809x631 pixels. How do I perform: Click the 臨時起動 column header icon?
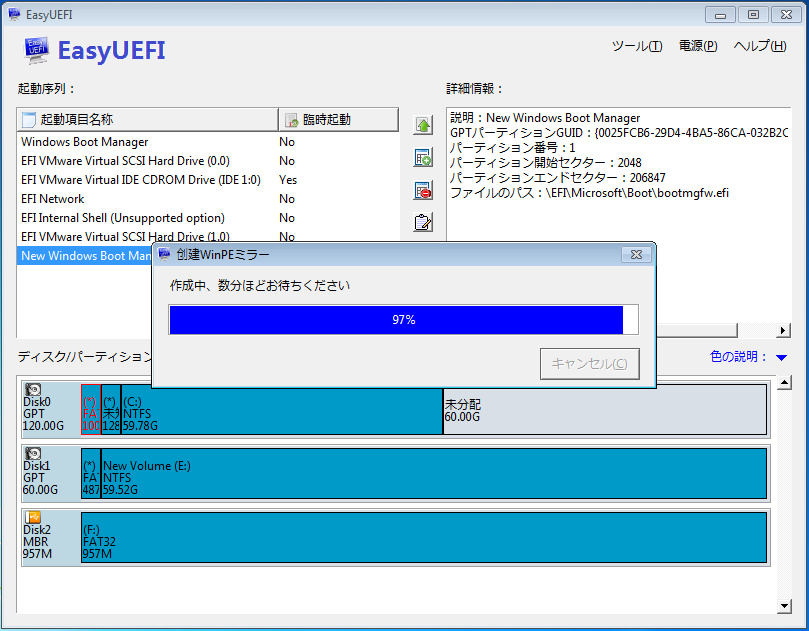(x=290, y=119)
